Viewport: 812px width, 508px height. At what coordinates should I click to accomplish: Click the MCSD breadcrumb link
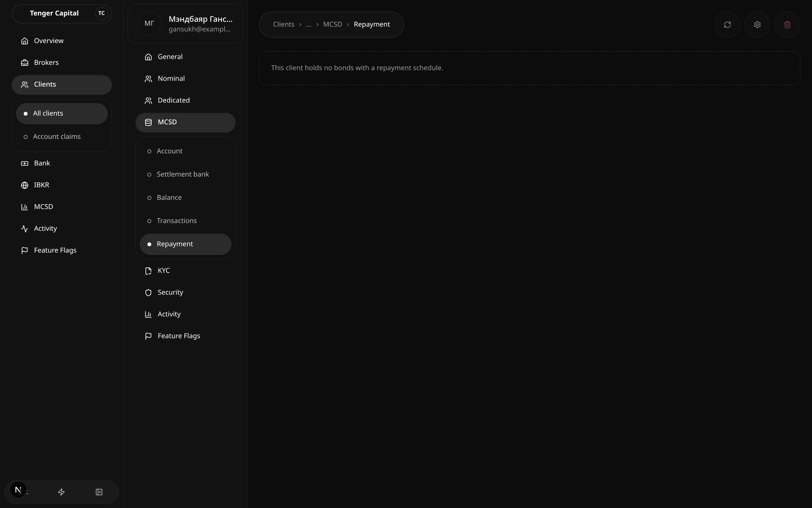(333, 24)
